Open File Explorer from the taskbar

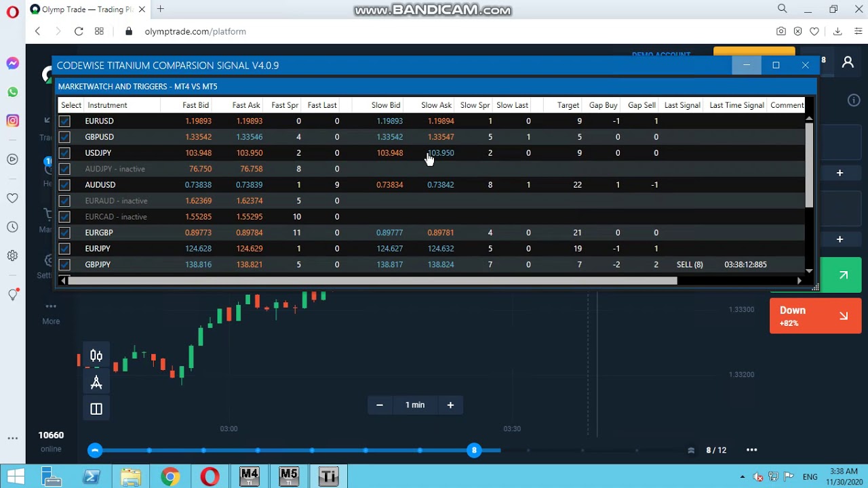131,477
